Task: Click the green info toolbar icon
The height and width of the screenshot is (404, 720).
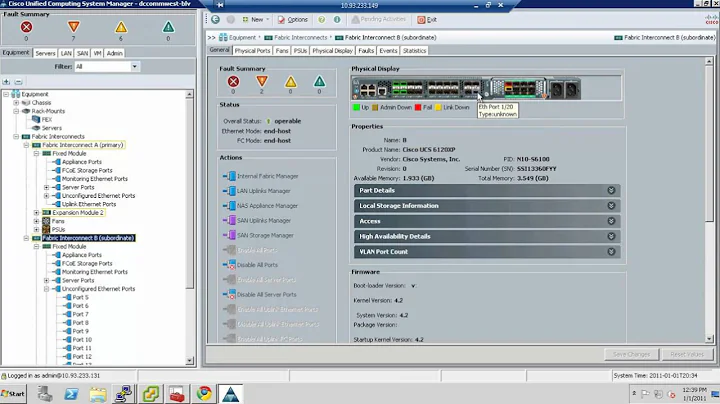Action: click(337, 20)
